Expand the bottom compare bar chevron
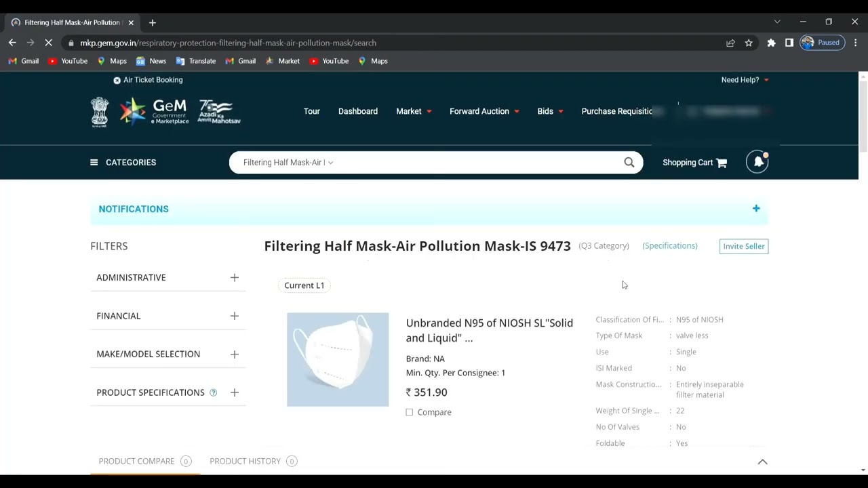 (763, 462)
